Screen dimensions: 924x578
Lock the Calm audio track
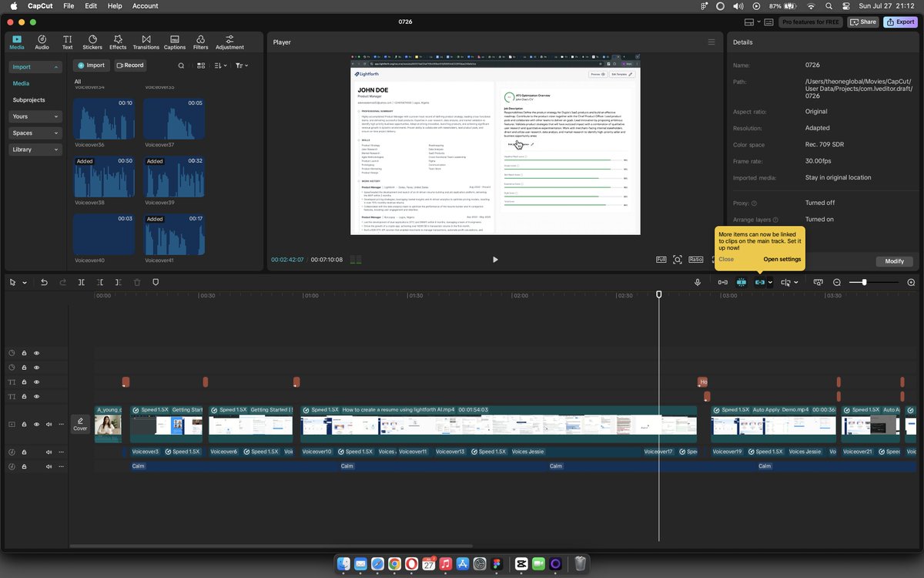click(x=24, y=466)
